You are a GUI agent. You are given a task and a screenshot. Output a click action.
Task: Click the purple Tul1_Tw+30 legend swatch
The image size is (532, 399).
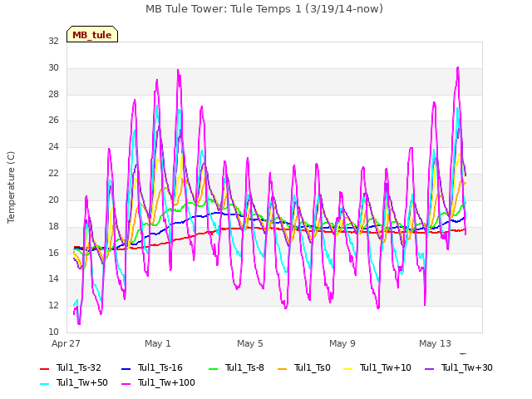coord(429,369)
